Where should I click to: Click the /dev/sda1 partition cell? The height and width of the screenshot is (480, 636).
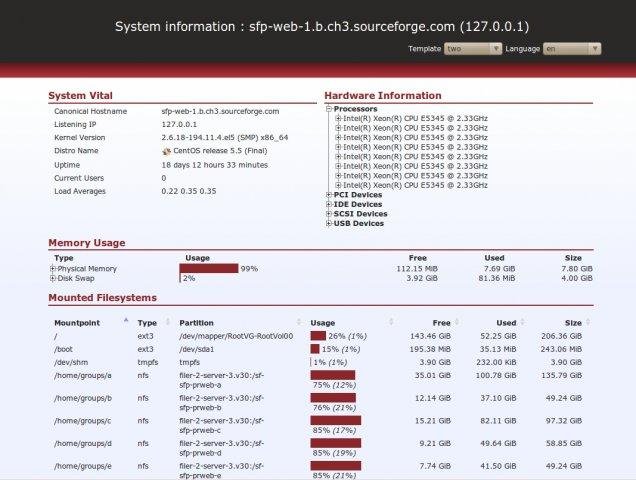tap(197, 349)
